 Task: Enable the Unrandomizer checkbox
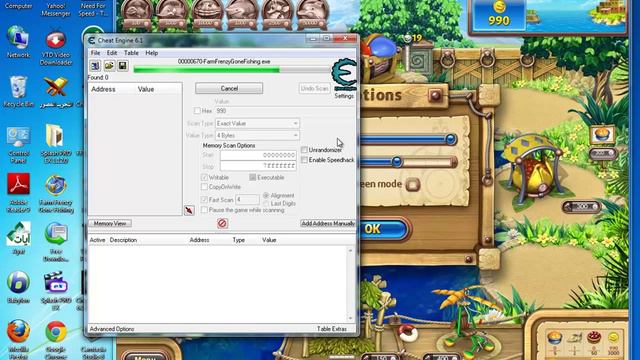304,150
